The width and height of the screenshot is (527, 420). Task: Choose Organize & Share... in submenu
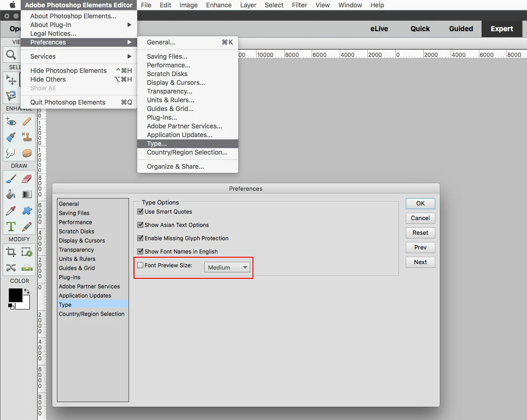coord(188,166)
